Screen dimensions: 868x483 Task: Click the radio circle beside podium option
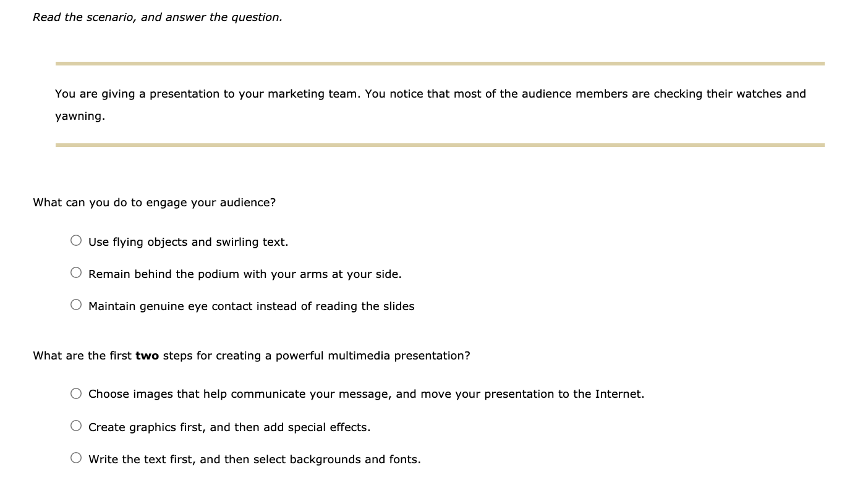(x=75, y=272)
